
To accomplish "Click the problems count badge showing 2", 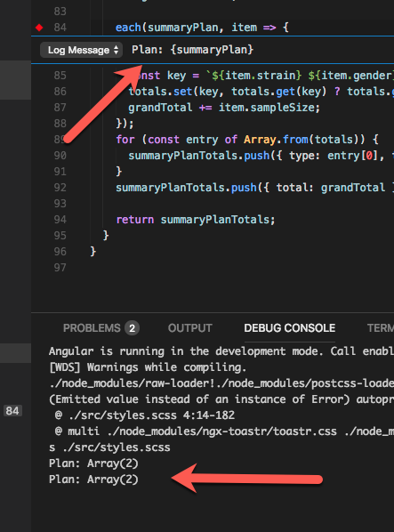I will pos(132,328).
